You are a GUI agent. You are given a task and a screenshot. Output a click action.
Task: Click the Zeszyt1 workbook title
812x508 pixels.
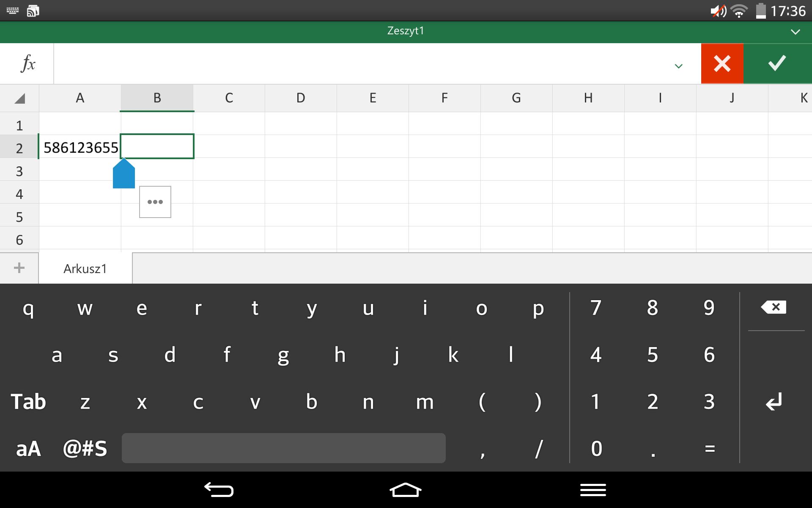click(406, 31)
